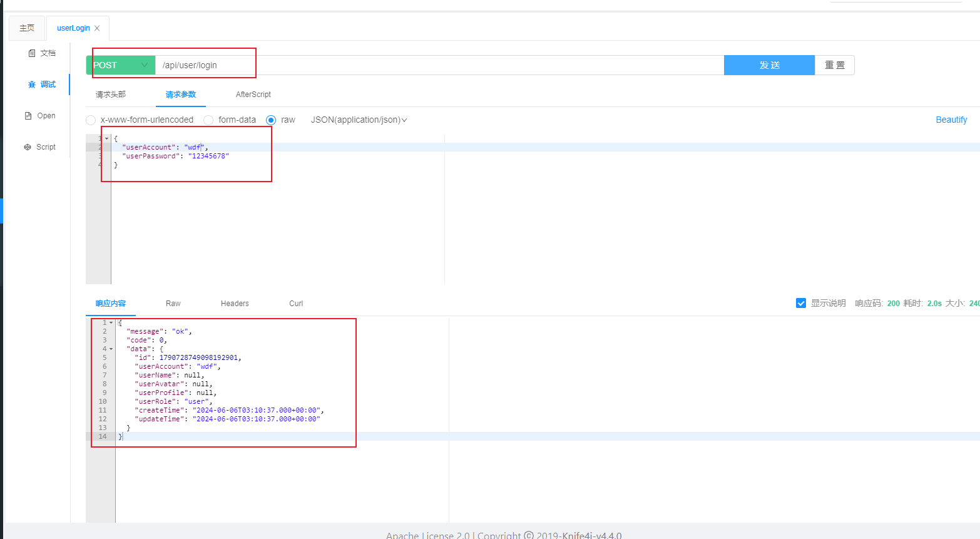Viewport: 980px width, 539px height.
Task: Click the id value 1790728749098192901
Action: coord(198,357)
